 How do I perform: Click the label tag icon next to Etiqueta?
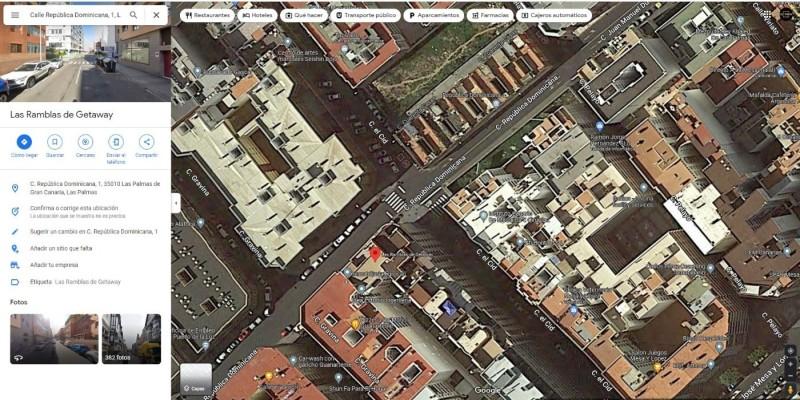(x=15, y=282)
